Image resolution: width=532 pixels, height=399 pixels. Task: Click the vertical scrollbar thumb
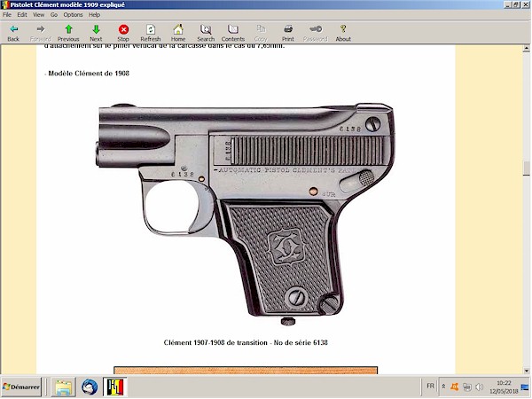tap(526, 168)
